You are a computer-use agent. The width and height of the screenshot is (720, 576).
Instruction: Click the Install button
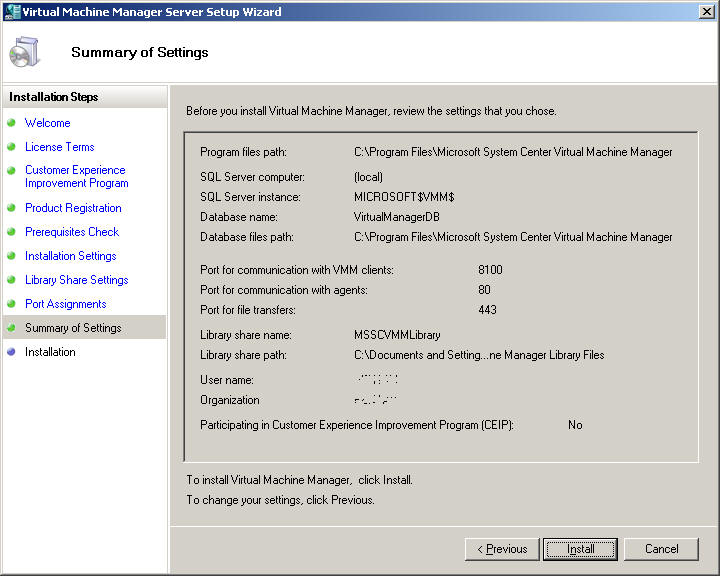[x=580, y=549]
